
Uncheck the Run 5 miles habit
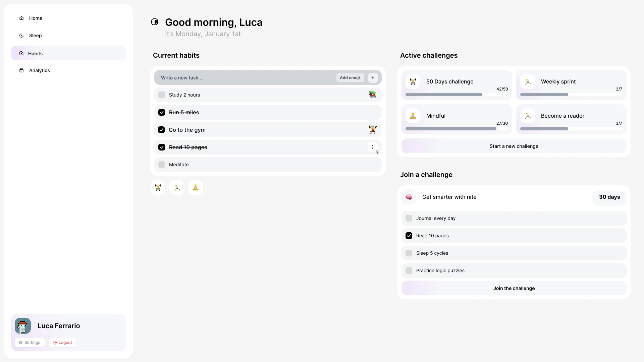[162, 112]
